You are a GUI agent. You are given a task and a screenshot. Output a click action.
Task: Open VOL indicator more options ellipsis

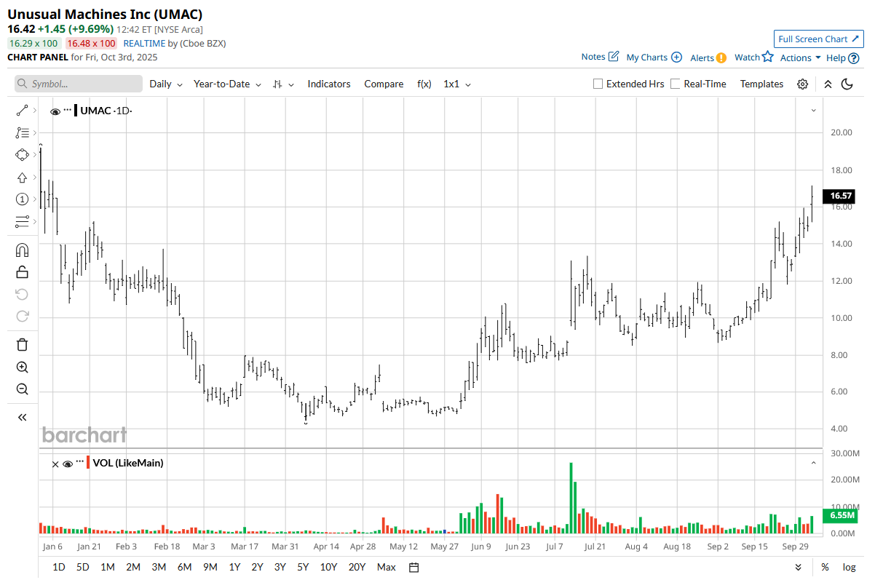80,461
